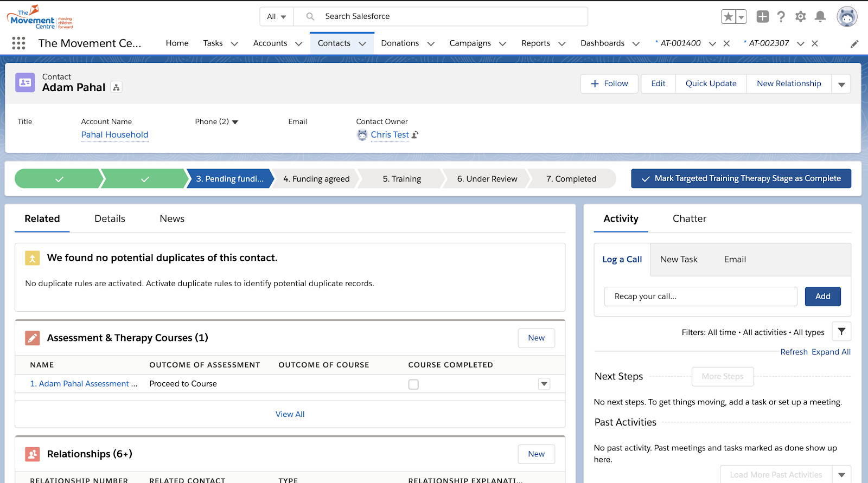
Task: Toggle the Course Completed checkbox
Action: 413,384
